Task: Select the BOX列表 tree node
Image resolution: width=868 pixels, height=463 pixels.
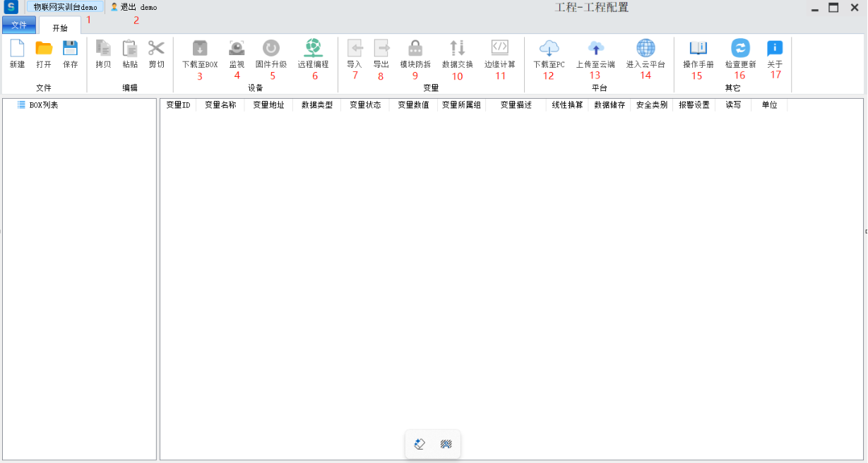Action: pos(43,105)
